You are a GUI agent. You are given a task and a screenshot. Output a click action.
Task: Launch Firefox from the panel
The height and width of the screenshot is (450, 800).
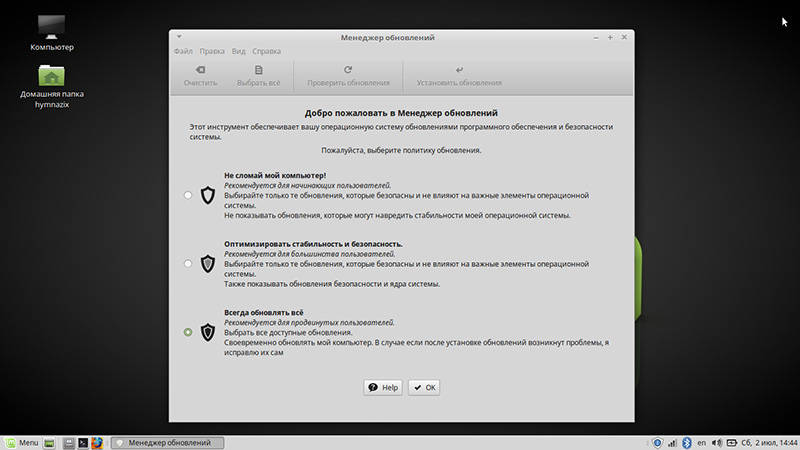pos(97,443)
